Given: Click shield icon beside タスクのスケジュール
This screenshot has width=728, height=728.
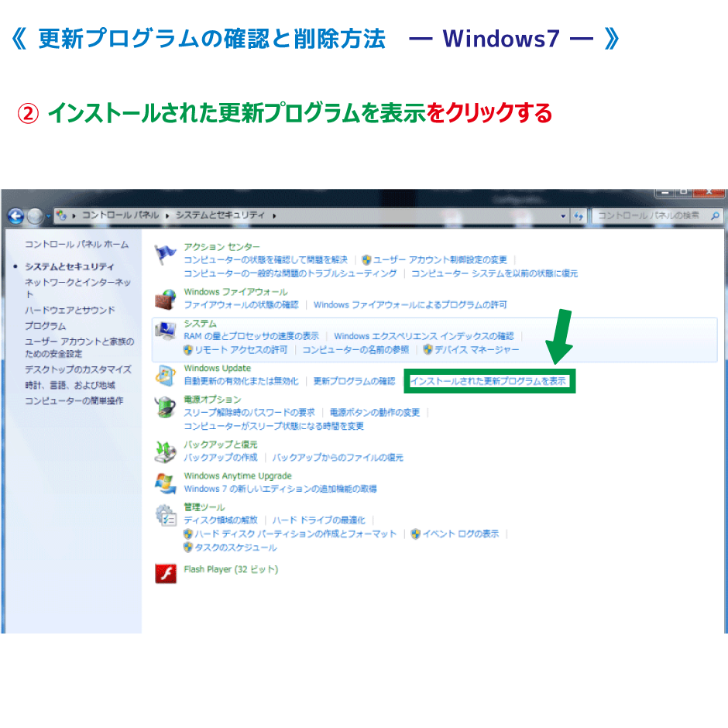Looking at the screenshot, I should point(188,548).
